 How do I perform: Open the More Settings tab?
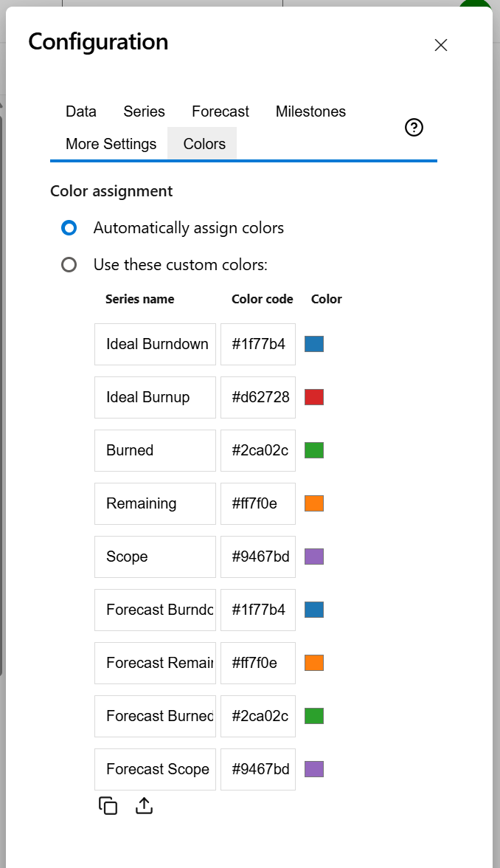[111, 144]
